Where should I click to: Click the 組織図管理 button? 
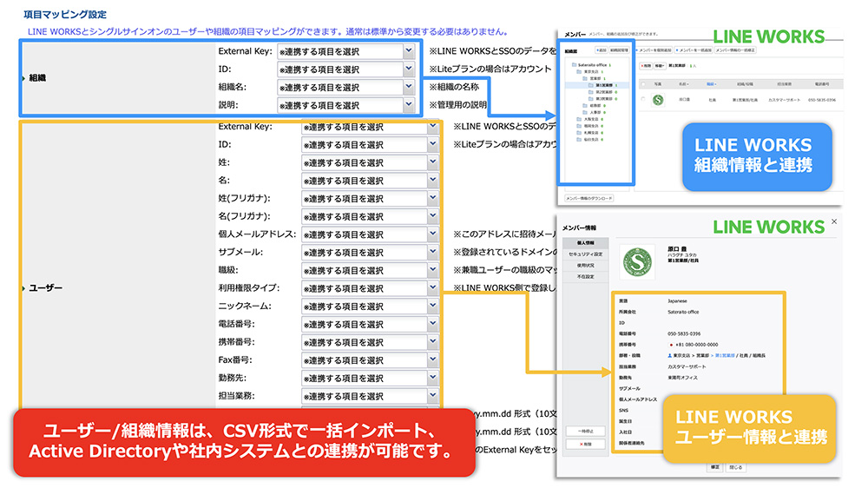(619, 49)
